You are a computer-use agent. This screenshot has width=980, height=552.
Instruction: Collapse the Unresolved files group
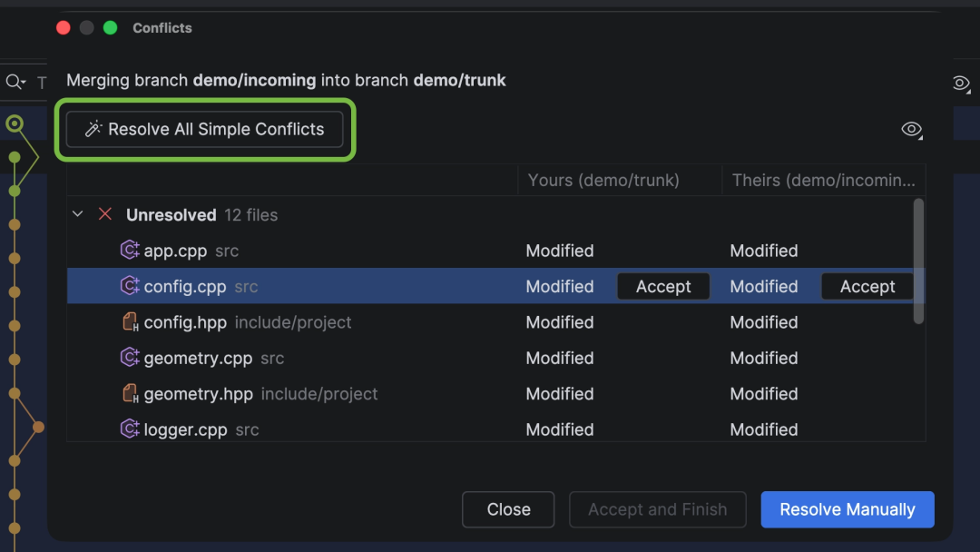77,214
